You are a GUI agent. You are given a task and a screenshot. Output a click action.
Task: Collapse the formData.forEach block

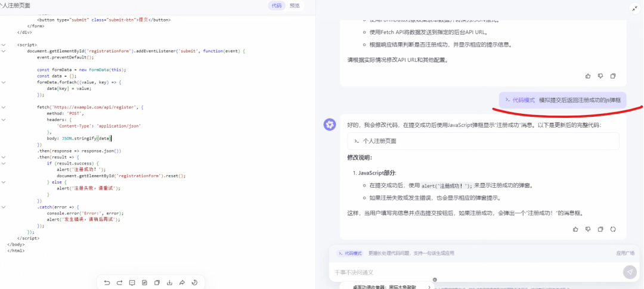click(4, 82)
